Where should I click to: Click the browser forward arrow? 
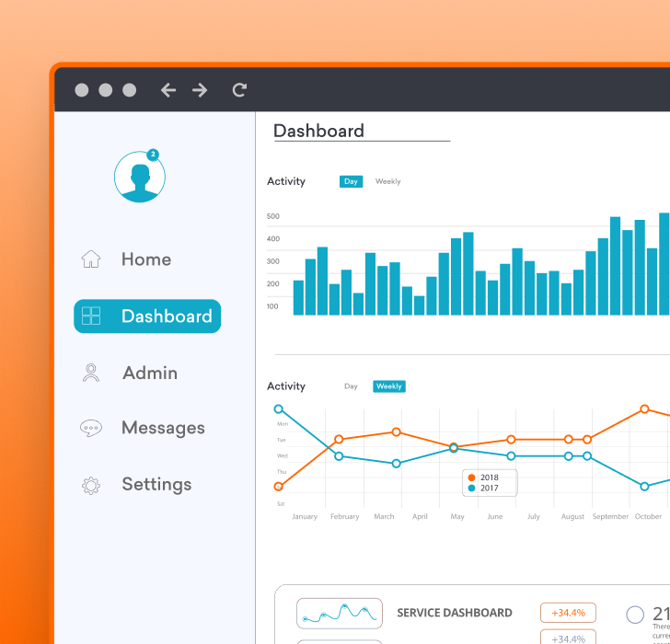point(200,90)
